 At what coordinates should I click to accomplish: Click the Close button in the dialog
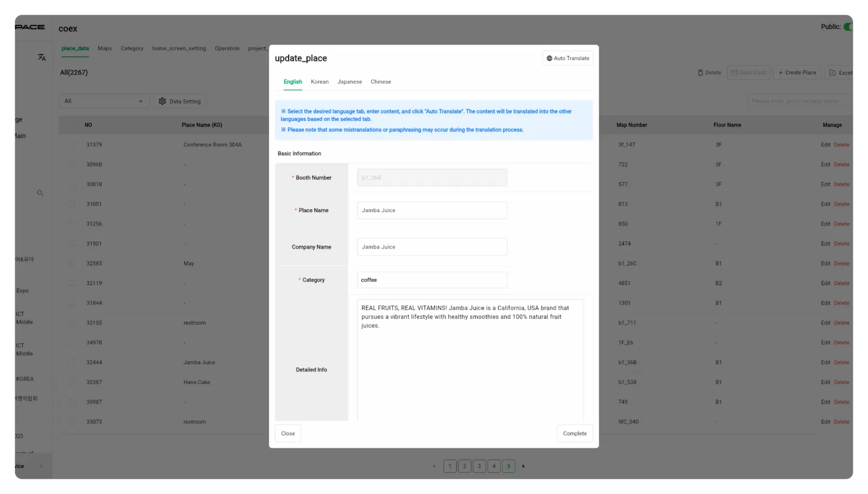tap(288, 434)
